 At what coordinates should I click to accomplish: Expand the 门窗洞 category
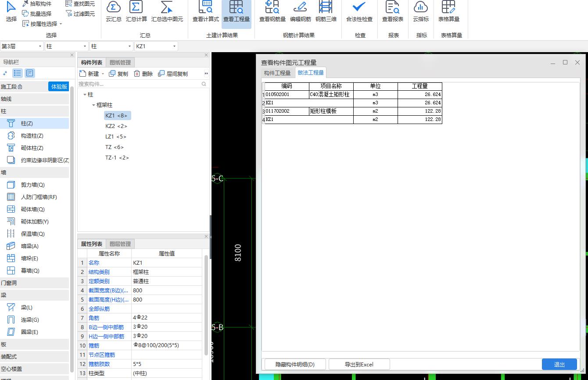tap(34, 283)
